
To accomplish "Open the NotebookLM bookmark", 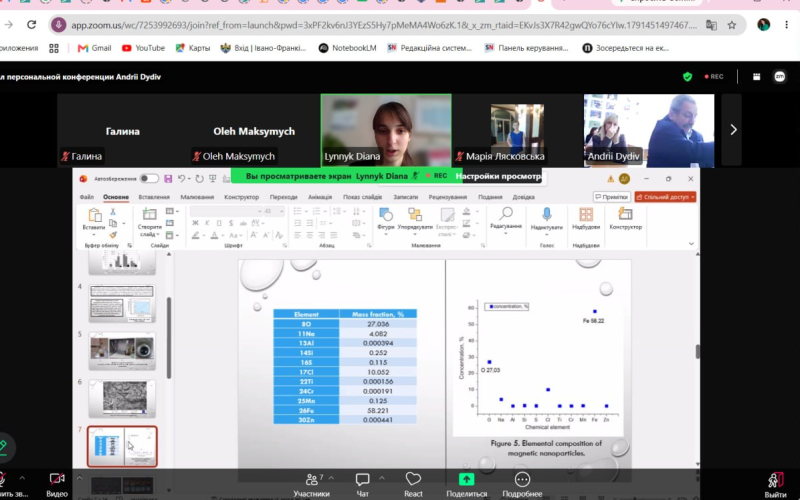I will (347, 48).
